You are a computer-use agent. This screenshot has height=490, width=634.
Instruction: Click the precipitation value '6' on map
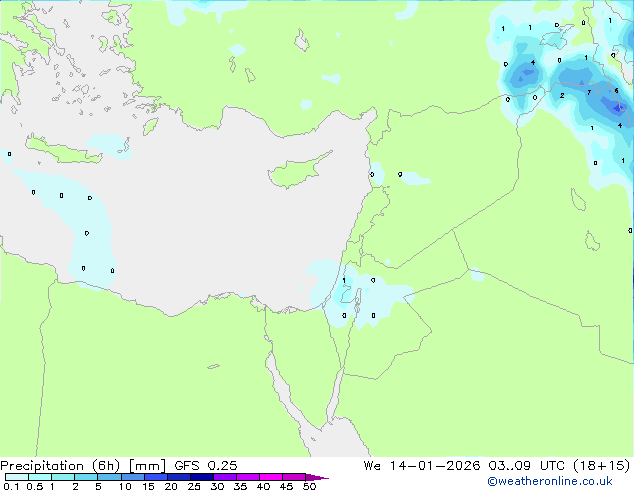[x=616, y=91]
